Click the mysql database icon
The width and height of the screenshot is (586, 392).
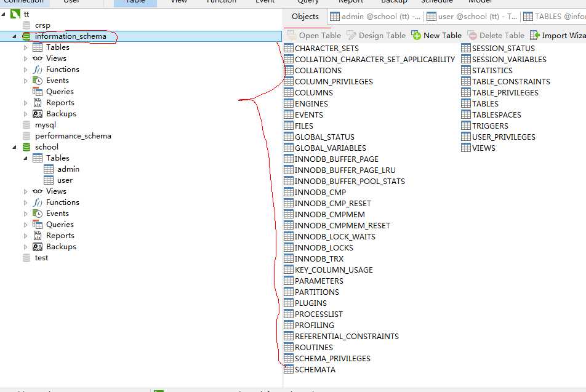(x=26, y=125)
